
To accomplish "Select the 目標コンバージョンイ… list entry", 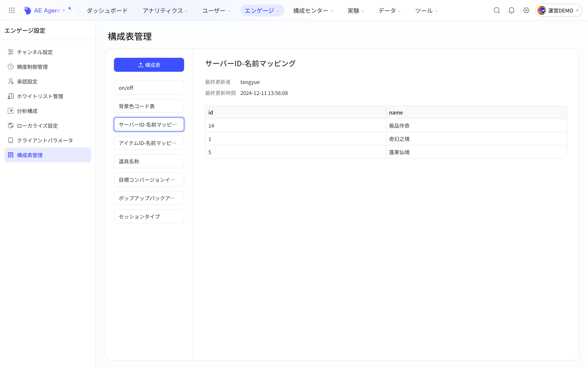I will 149,180.
